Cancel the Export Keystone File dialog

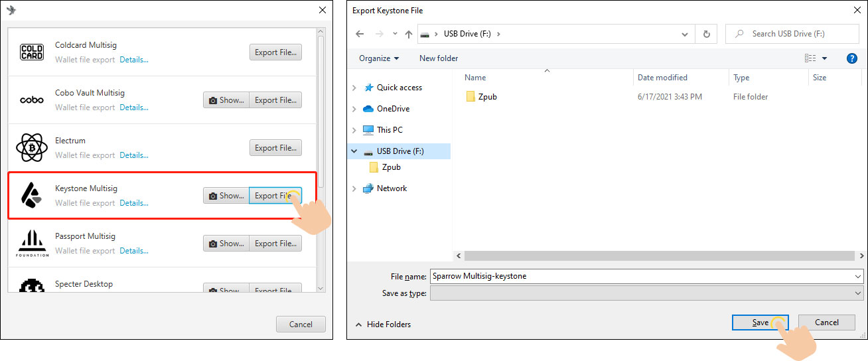click(x=826, y=323)
